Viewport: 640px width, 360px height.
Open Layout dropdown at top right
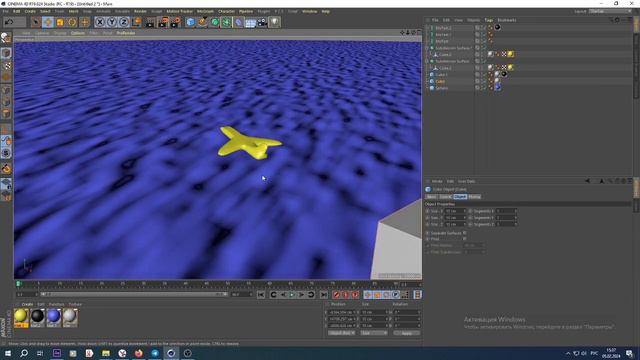click(x=610, y=11)
